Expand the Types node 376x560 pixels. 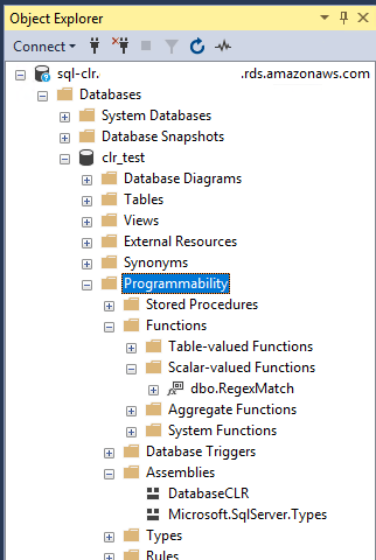coord(109,537)
